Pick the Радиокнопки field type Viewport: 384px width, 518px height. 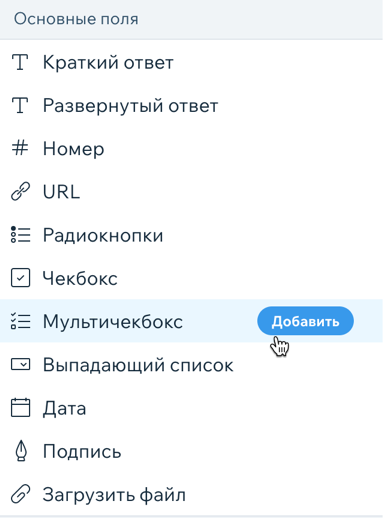192,235
